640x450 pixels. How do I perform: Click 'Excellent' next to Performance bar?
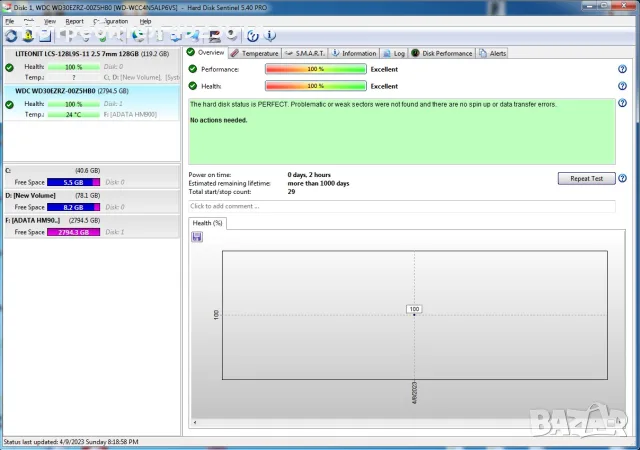[384, 69]
